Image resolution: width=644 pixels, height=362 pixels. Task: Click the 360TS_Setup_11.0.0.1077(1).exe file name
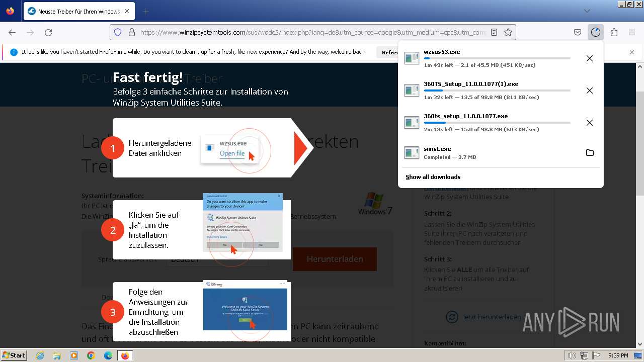[x=471, y=84]
